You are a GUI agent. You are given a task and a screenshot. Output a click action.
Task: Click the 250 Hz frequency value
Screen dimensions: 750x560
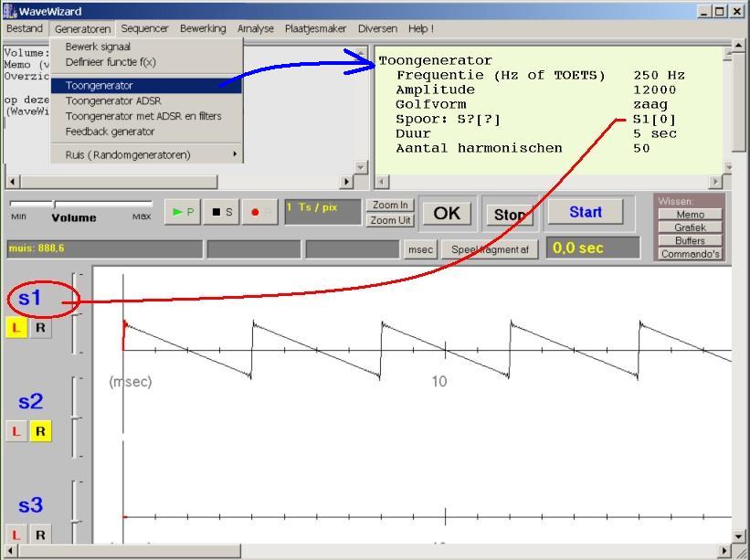pos(659,76)
